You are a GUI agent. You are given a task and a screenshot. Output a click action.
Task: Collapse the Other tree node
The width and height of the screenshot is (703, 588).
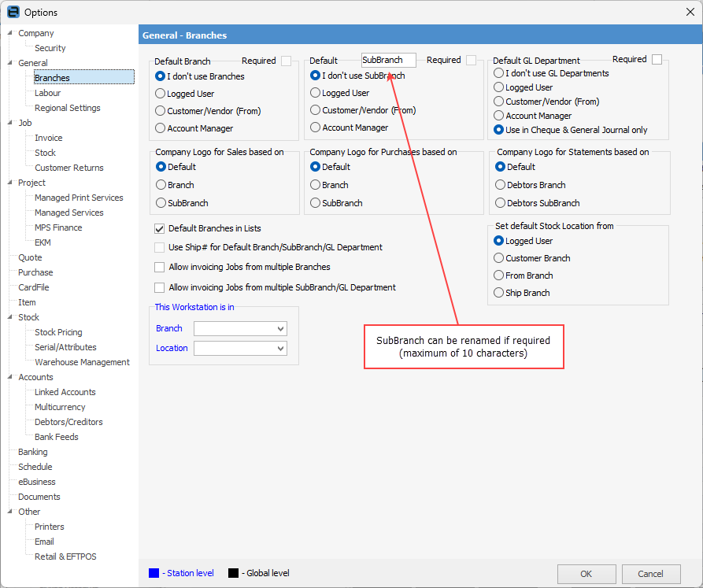tap(10, 512)
